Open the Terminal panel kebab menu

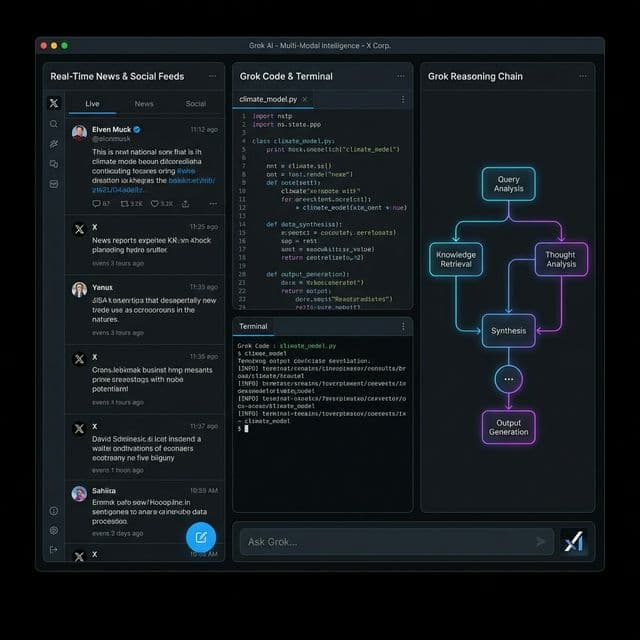[x=403, y=327]
